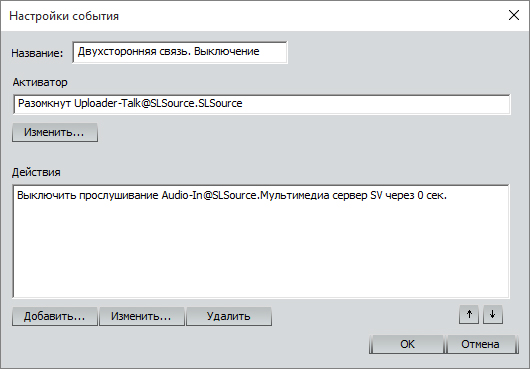Screen dimensions: 530x369
Task: Click empty area of the Действия list
Action: coord(261,250)
